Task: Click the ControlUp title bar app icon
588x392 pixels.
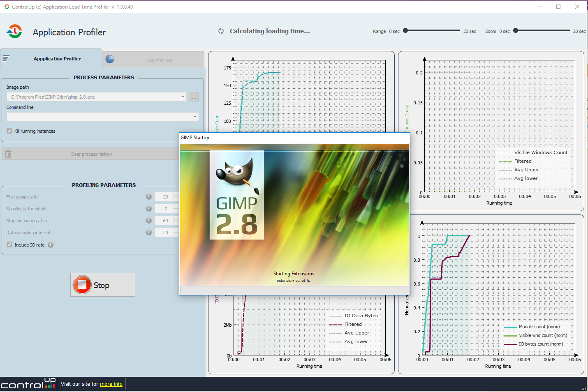Action: 7,7
